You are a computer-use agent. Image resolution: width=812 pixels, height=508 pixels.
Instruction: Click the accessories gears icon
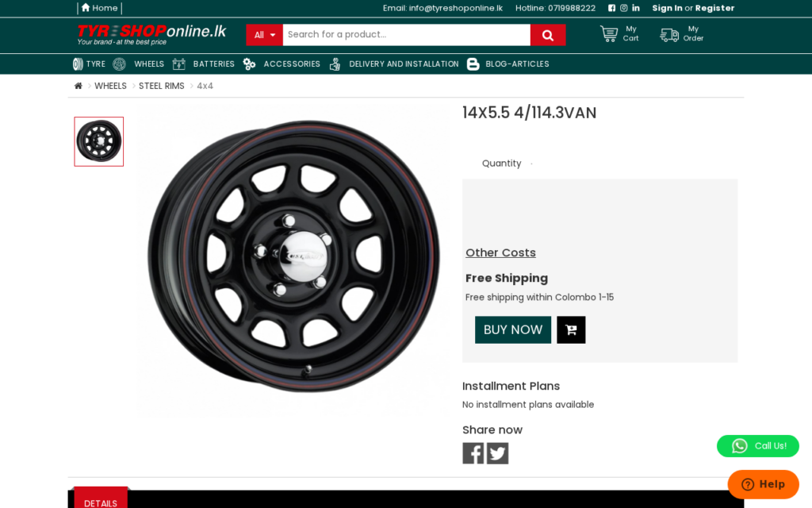click(x=249, y=63)
